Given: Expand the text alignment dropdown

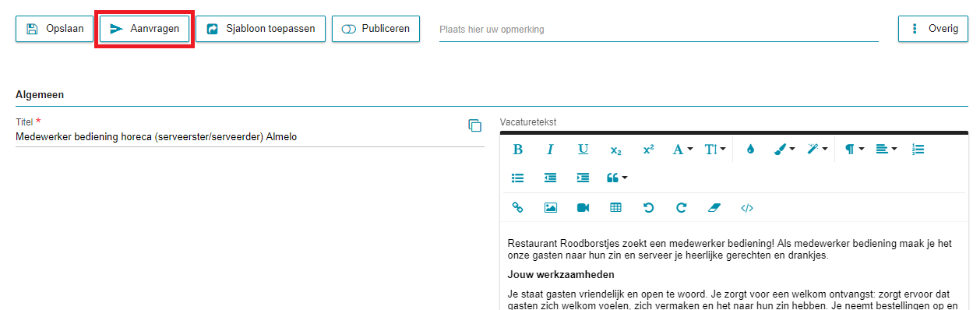Looking at the screenshot, I should [x=886, y=149].
